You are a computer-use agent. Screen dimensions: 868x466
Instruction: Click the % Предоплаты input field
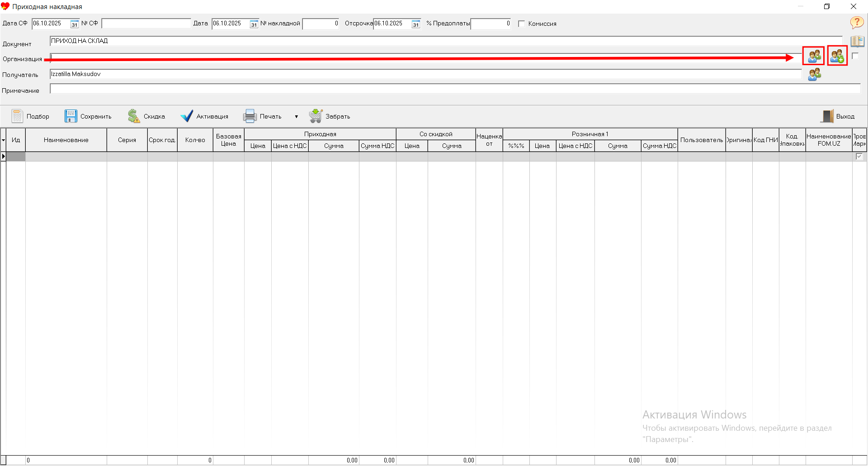coord(491,24)
